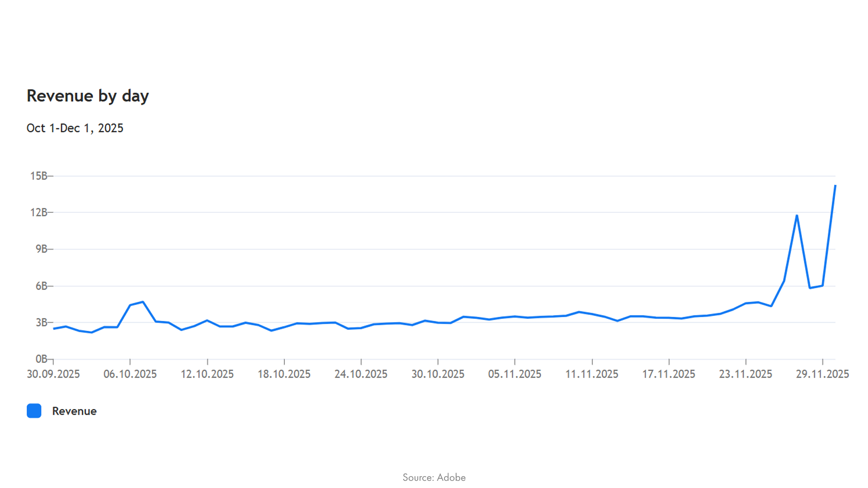The height and width of the screenshot is (488, 868).
Task: Click the Revenue legend label
Action: 74,411
